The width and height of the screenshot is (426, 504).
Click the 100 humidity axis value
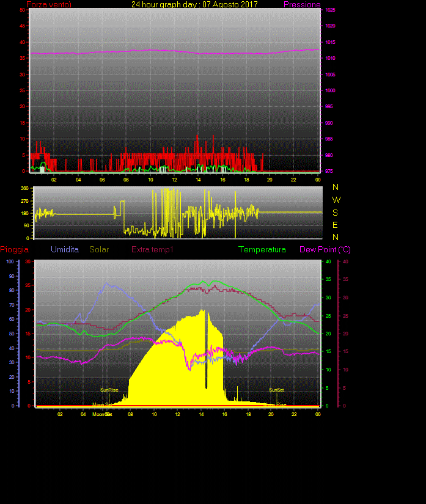coord(10,261)
